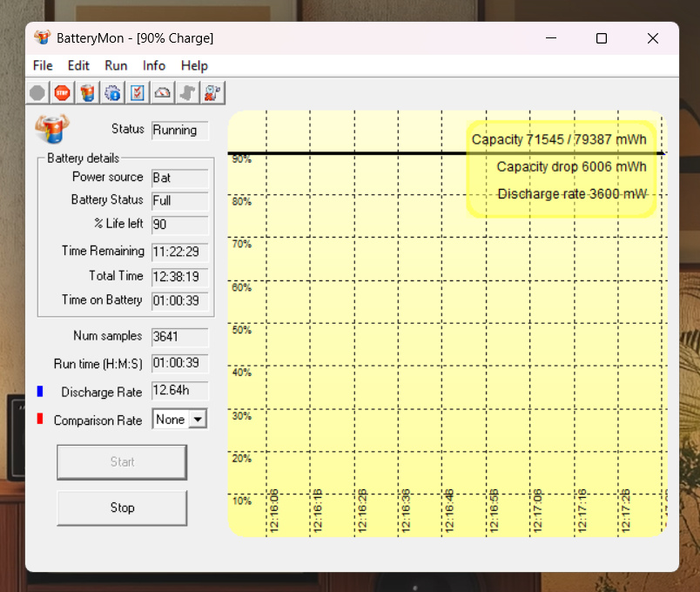Click the Discharge rate 3600 mW text
This screenshot has width=700, height=592.
point(572,194)
